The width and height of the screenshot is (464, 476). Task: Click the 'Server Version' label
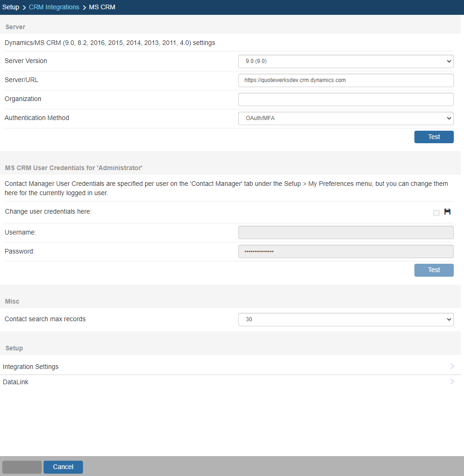26,61
